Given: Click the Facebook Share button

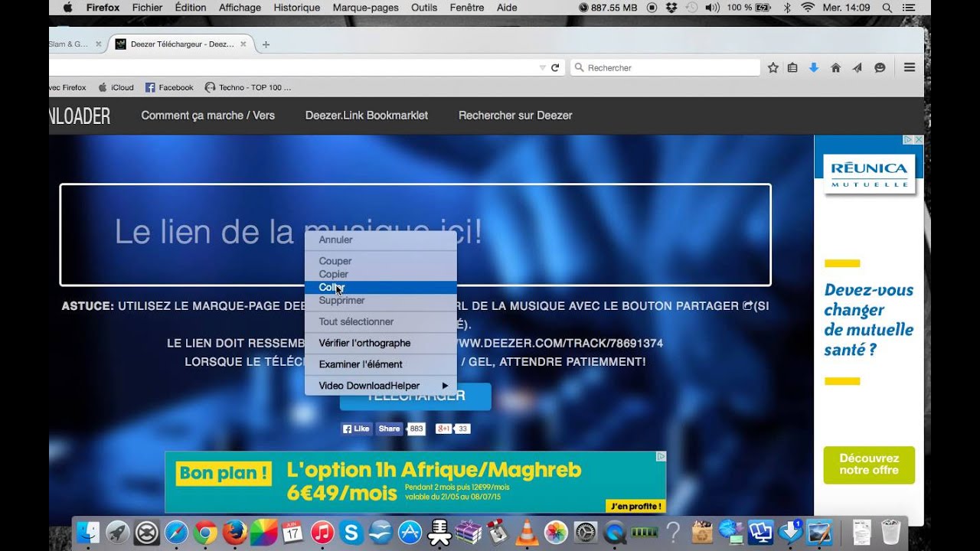Looking at the screenshot, I should coord(389,429).
